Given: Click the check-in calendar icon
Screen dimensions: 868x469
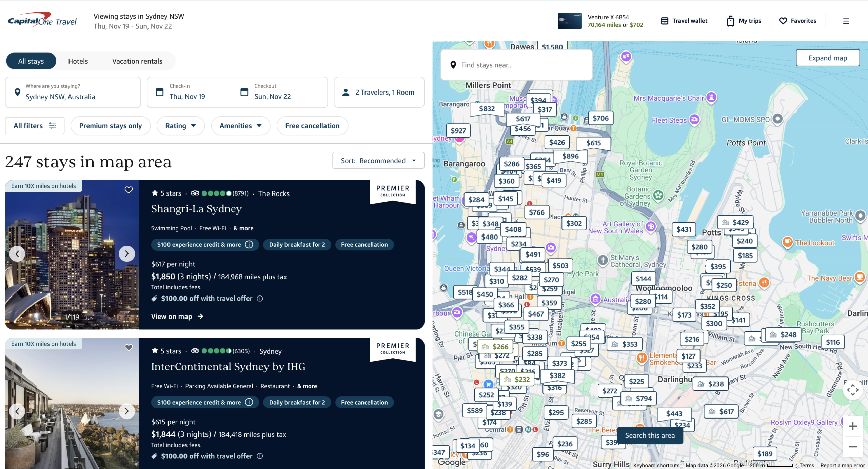Looking at the screenshot, I should click(x=159, y=92).
